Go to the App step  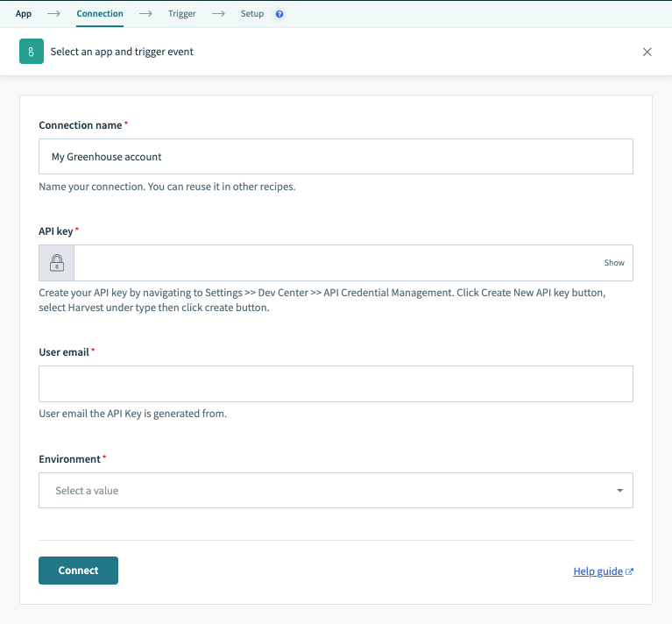click(x=24, y=14)
